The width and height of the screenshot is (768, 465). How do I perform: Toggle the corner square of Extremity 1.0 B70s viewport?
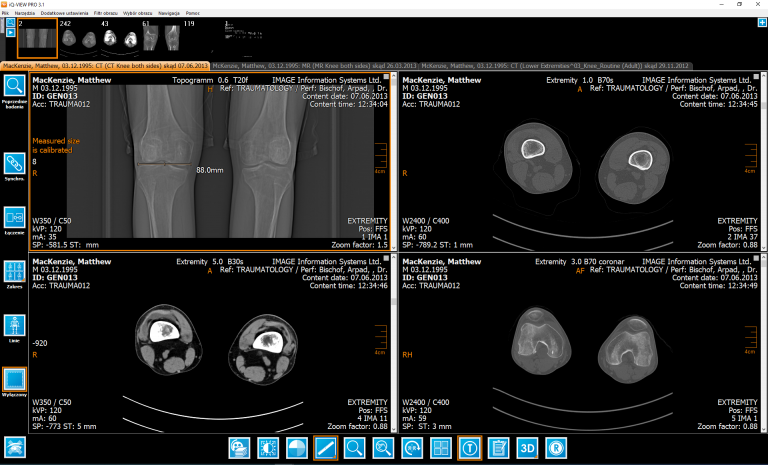(x=756, y=77)
